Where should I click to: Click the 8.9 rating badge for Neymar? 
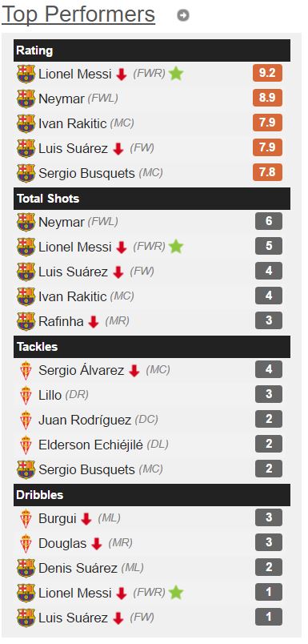click(267, 99)
